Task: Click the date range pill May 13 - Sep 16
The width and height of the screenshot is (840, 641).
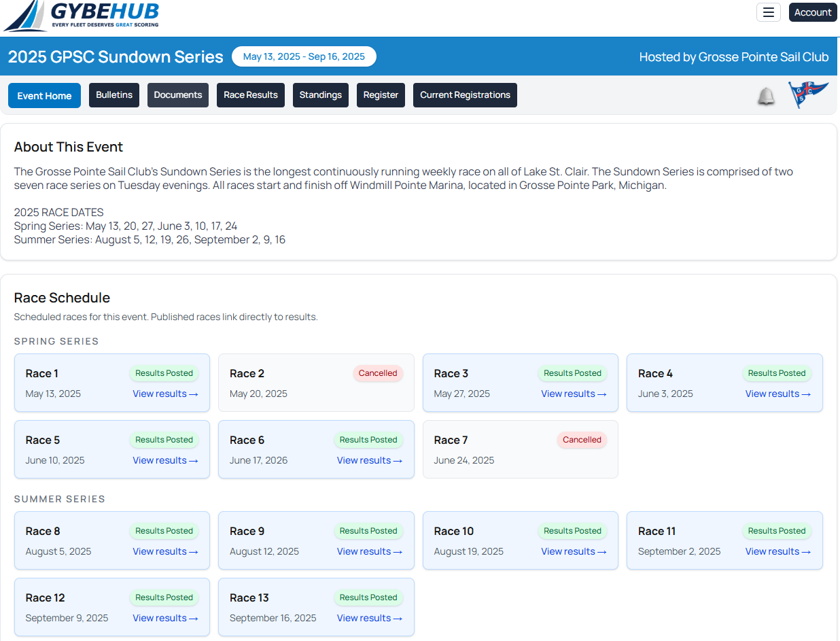Action: coord(304,56)
